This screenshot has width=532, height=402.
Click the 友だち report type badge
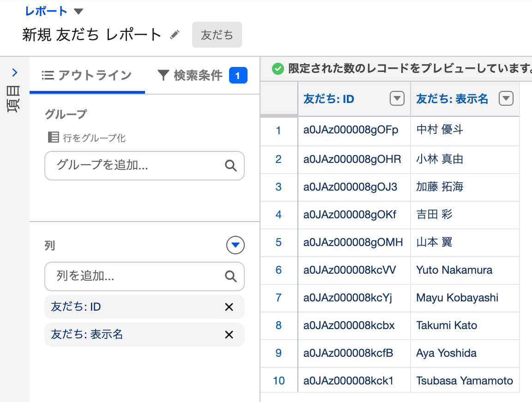click(217, 35)
